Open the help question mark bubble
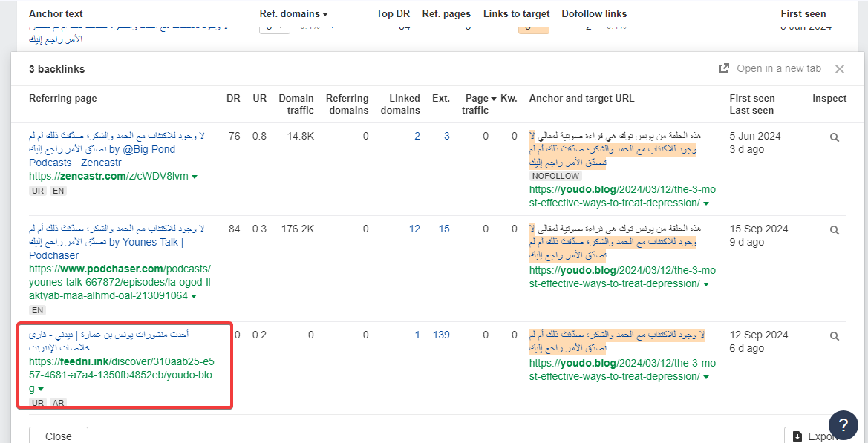This screenshot has height=443, width=868. coord(843,424)
